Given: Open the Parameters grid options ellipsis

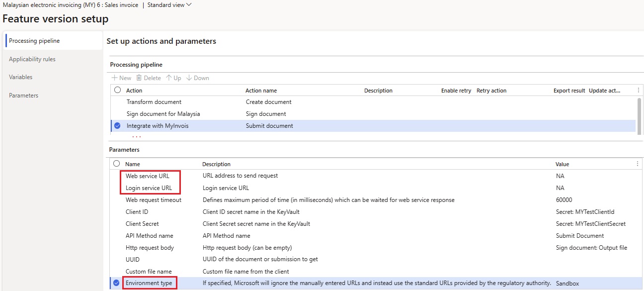Looking at the screenshot, I should click(x=638, y=164).
